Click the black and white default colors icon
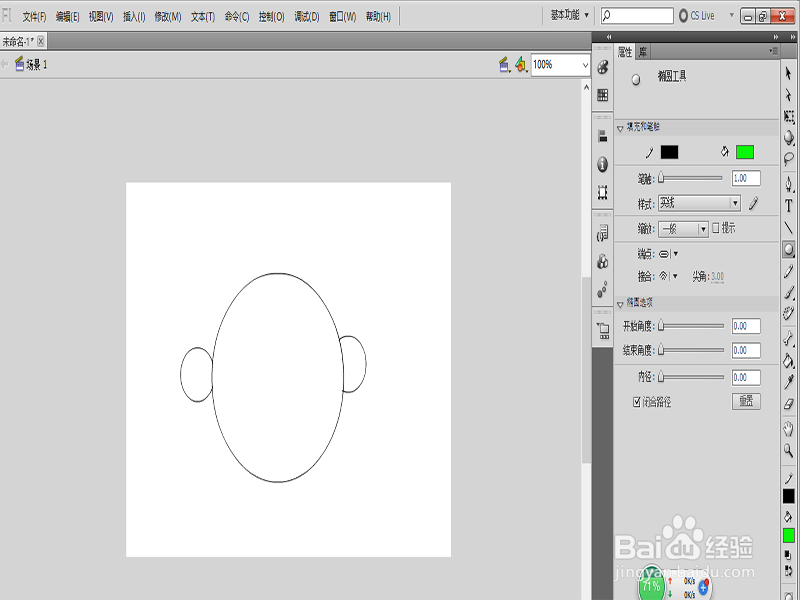800x600 pixels. coord(788,554)
